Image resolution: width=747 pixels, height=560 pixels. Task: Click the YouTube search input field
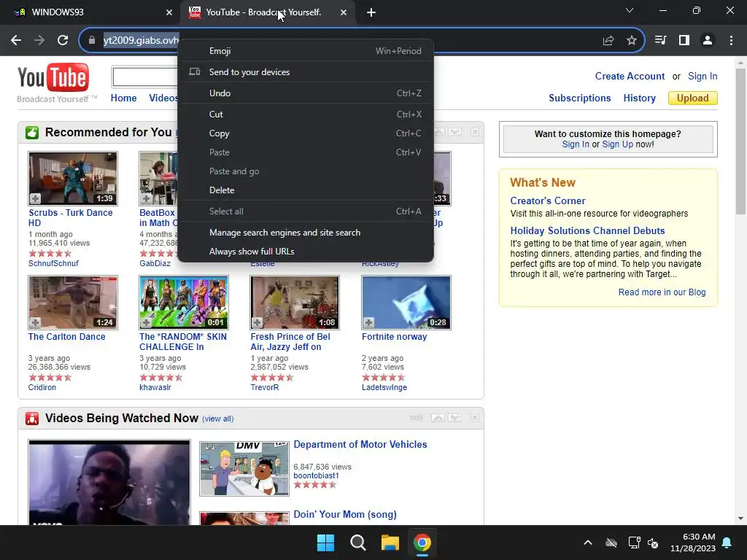[145, 77]
